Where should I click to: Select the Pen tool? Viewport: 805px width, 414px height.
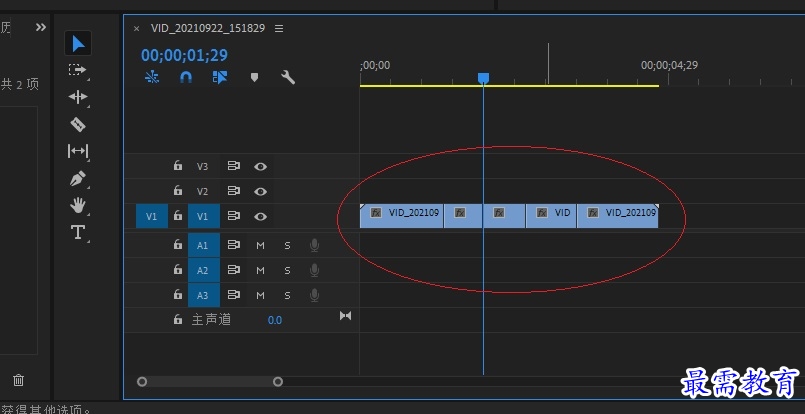click(x=78, y=179)
